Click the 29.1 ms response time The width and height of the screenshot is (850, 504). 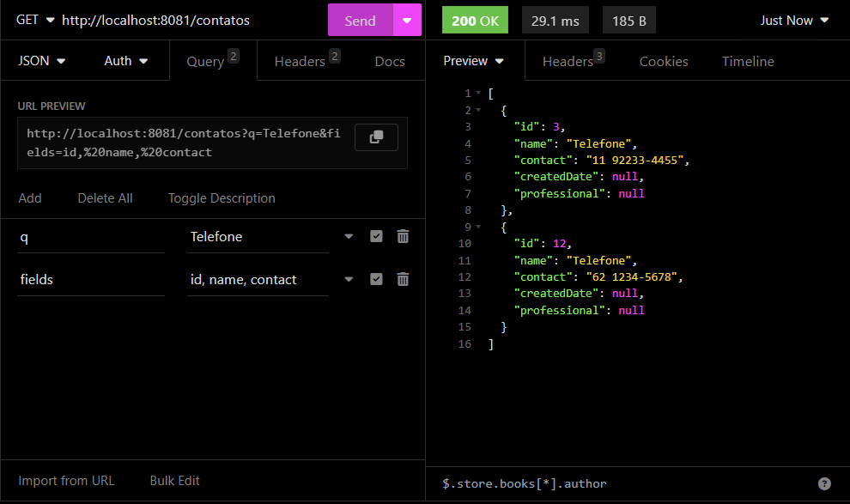point(556,21)
